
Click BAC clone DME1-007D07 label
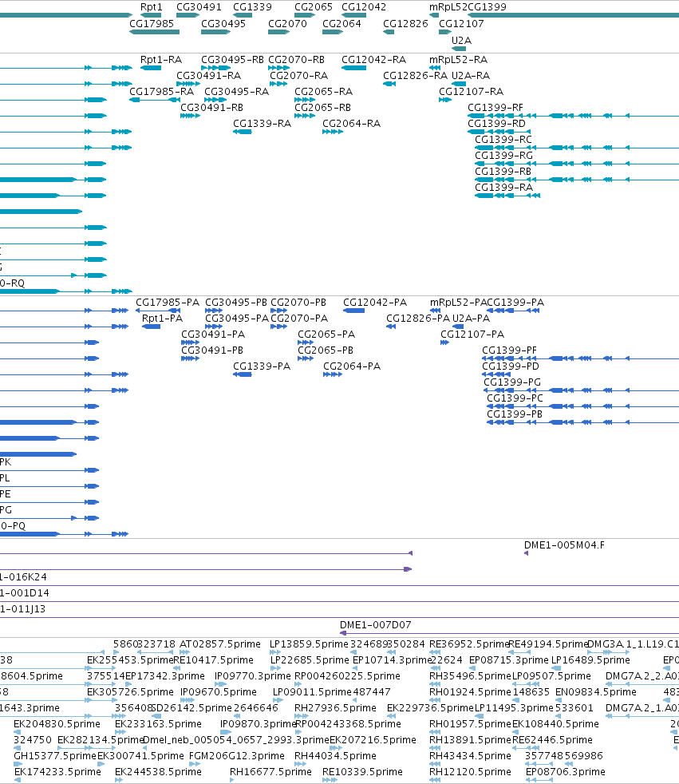[375, 625]
